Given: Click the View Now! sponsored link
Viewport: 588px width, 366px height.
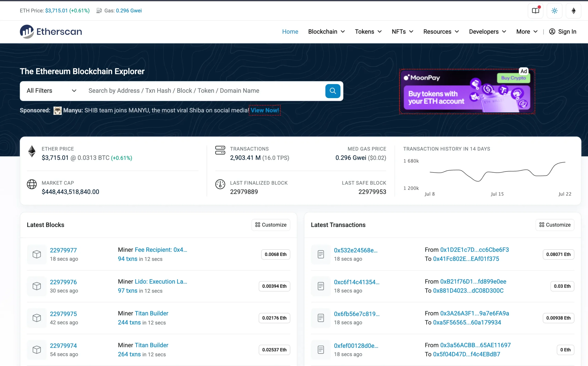Looking at the screenshot, I should click(x=265, y=110).
